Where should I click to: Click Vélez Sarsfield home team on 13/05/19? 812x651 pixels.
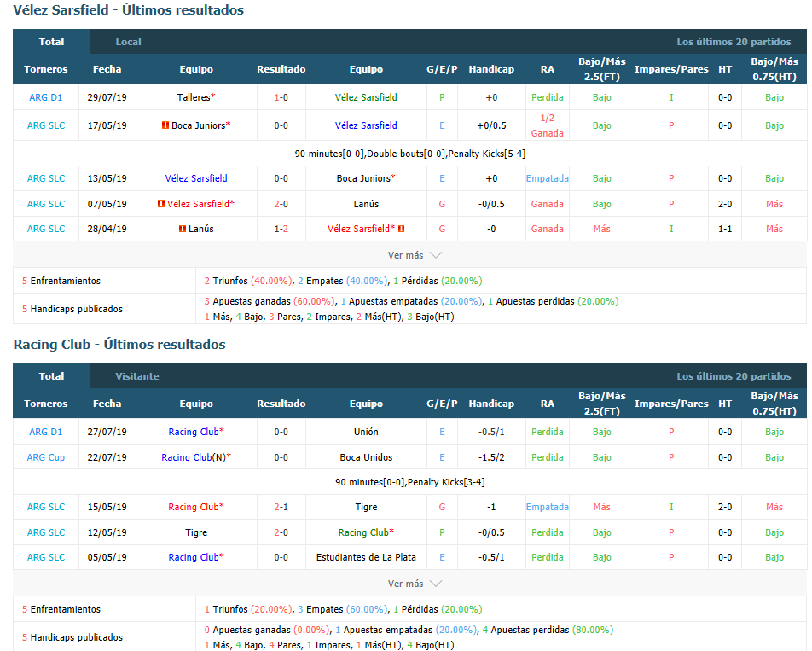[196, 178]
